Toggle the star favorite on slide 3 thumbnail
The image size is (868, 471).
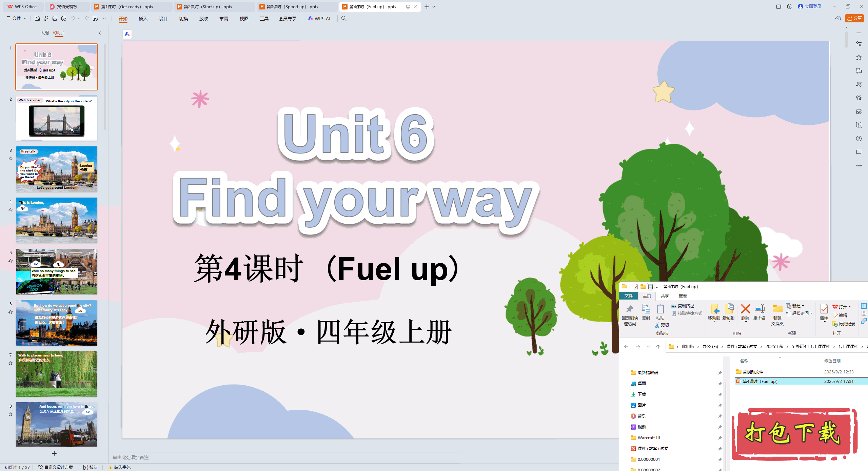(x=11, y=159)
